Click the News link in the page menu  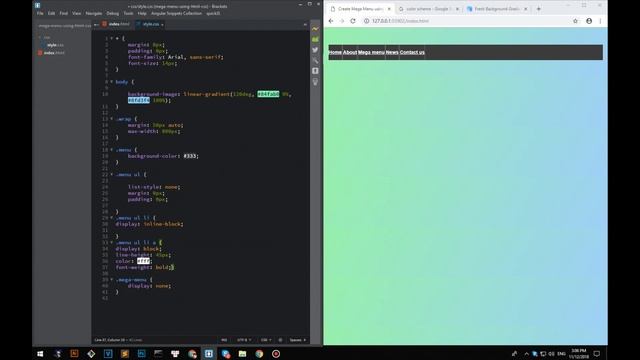tap(392, 52)
